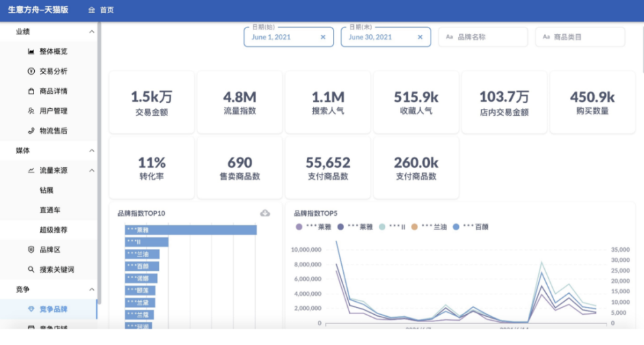The image size is (644, 345).
Task: Collapse the 业绩 sidebar section
Action: tap(92, 31)
